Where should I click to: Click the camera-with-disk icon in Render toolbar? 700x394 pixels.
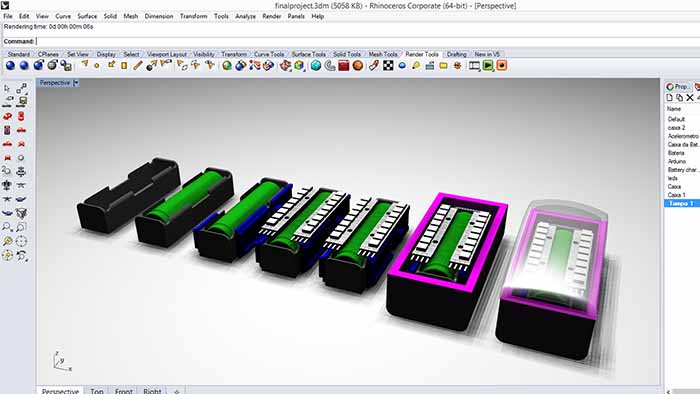click(67, 66)
